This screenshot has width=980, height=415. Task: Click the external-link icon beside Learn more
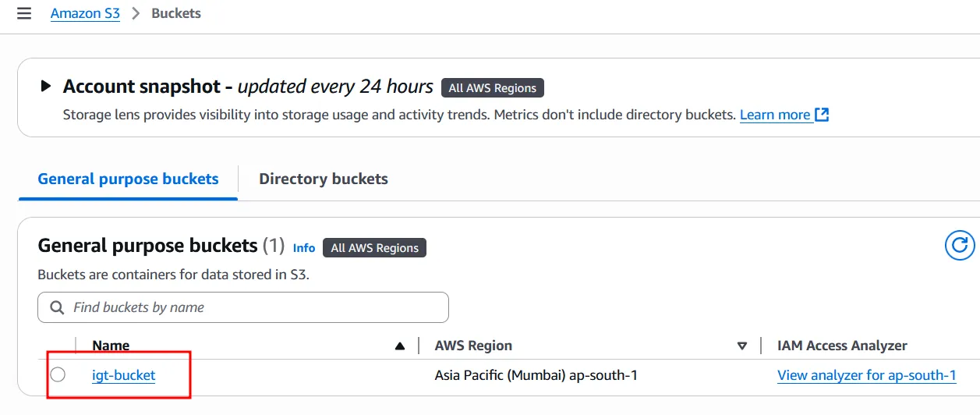click(821, 115)
